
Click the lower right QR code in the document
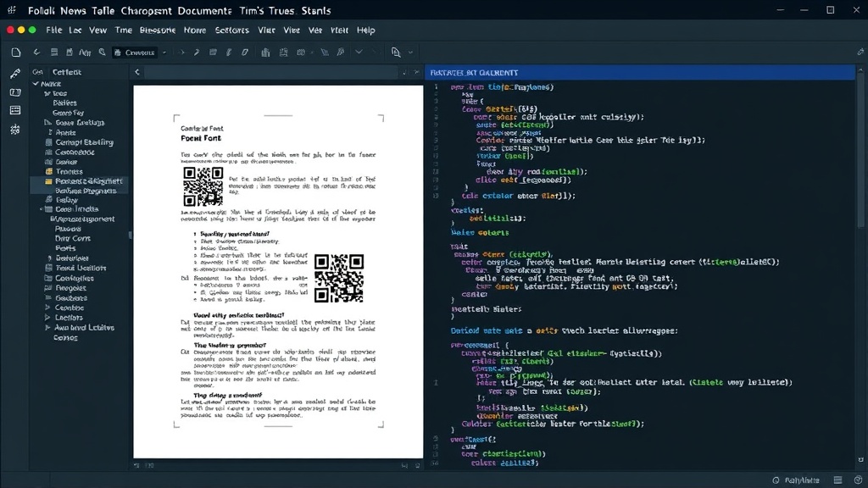pyautogui.click(x=339, y=278)
